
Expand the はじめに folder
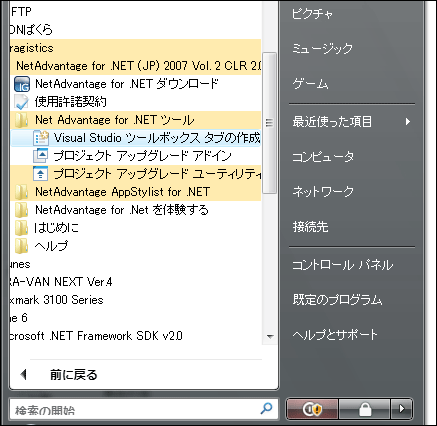coord(47,228)
